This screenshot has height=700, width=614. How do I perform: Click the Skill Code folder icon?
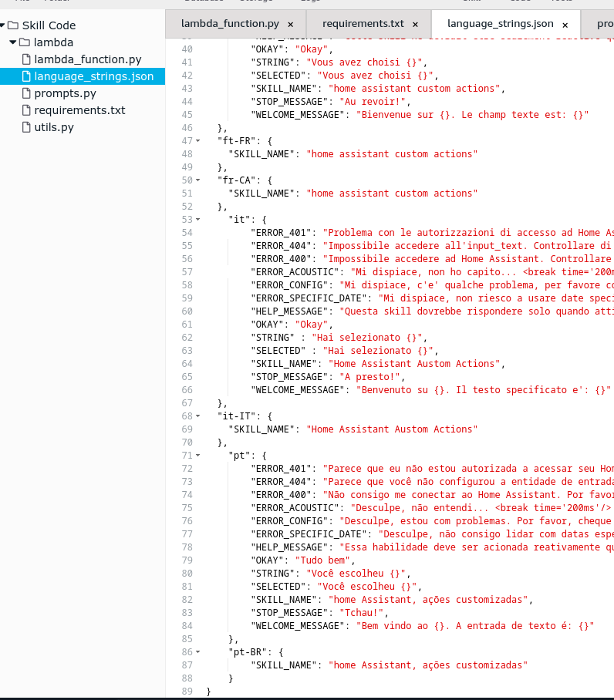click(x=13, y=25)
